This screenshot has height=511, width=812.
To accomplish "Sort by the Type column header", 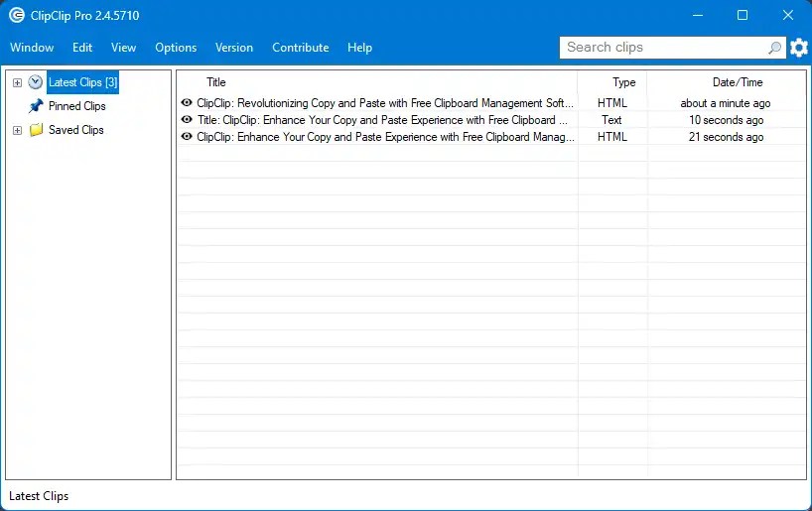I will coord(624,82).
